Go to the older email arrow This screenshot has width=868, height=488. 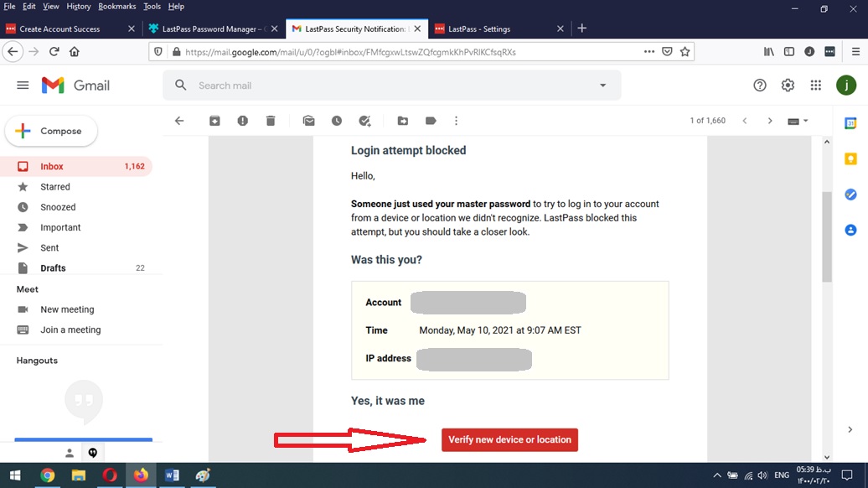[x=769, y=121]
